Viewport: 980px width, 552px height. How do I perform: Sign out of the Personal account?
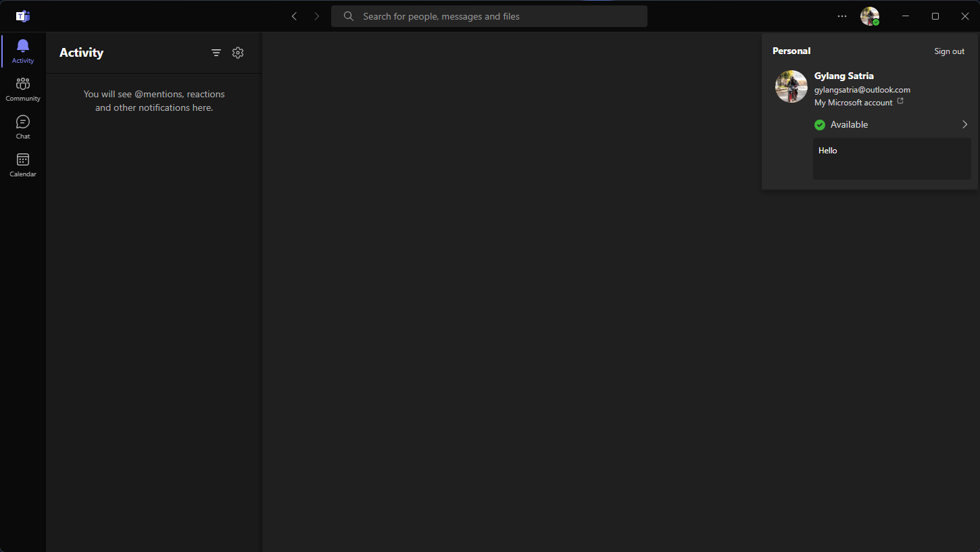(x=949, y=51)
